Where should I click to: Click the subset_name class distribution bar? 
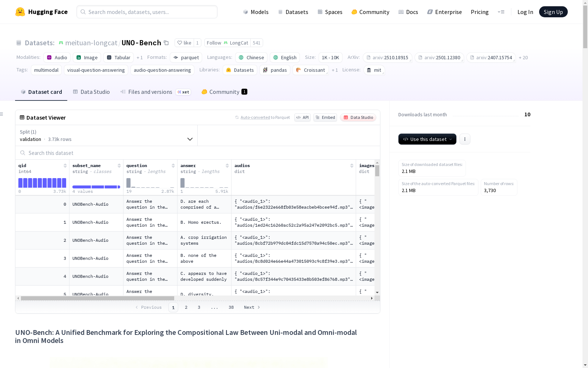click(x=96, y=187)
